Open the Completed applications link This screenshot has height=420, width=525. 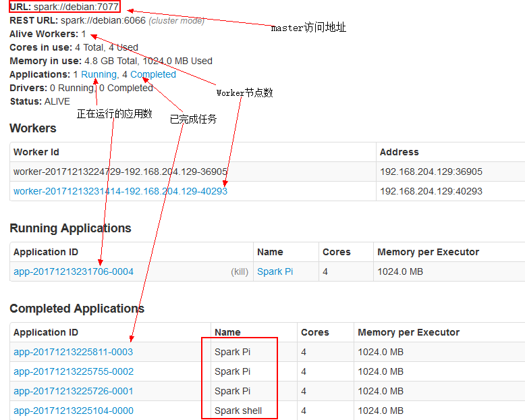153,75
